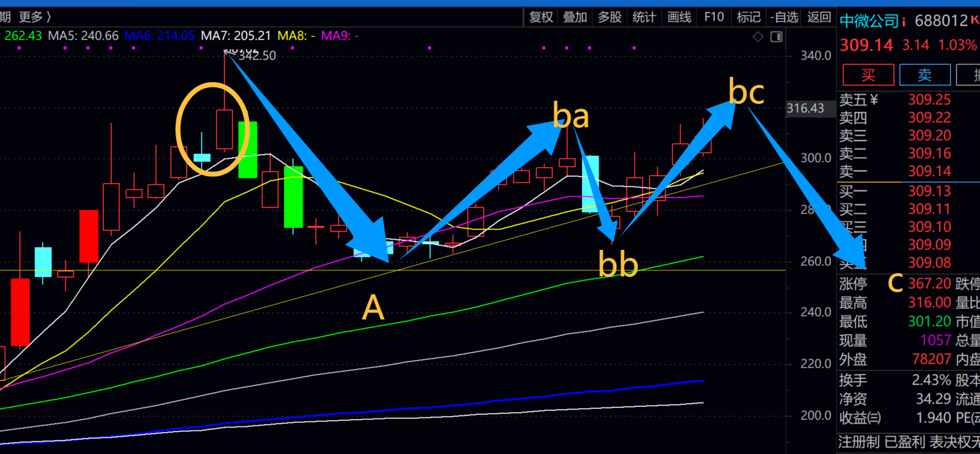Click the 卖一 ask price 309.14
Image resolution: width=980 pixels, height=454 pixels.
[x=929, y=172]
